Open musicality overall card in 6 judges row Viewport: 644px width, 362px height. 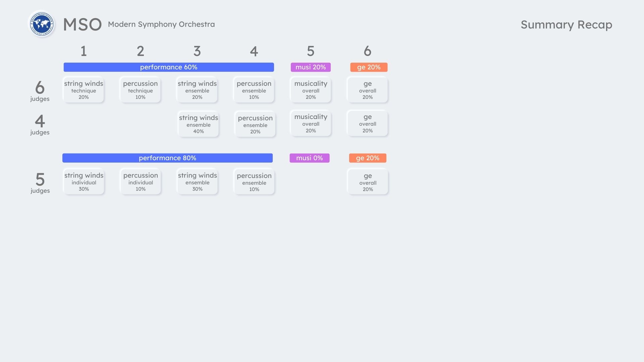(311, 90)
